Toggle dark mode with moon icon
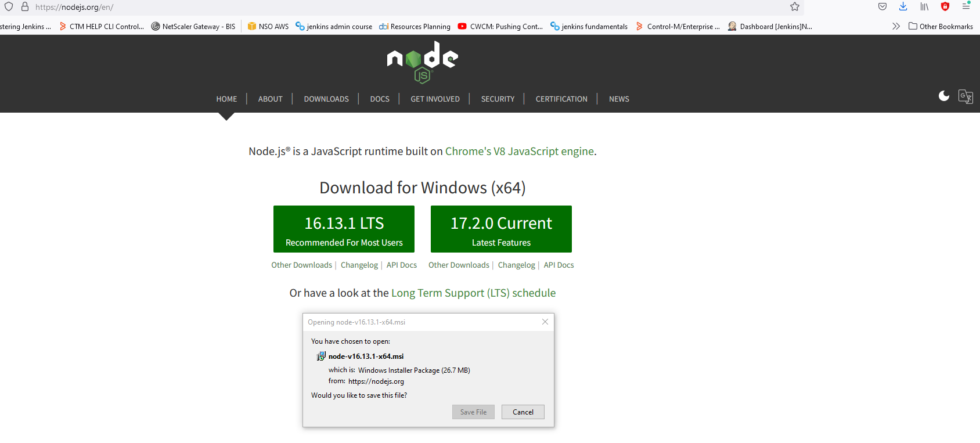The height and width of the screenshot is (443, 980). [944, 96]
